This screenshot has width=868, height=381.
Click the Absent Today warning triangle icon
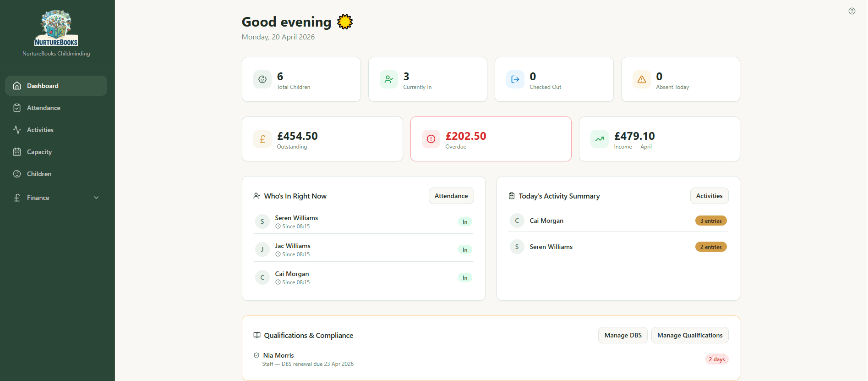pyautogui.click(x=642, y=79)
